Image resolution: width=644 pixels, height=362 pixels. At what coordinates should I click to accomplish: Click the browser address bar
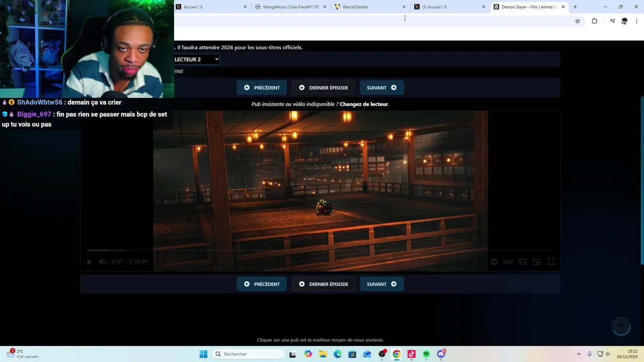371,21
